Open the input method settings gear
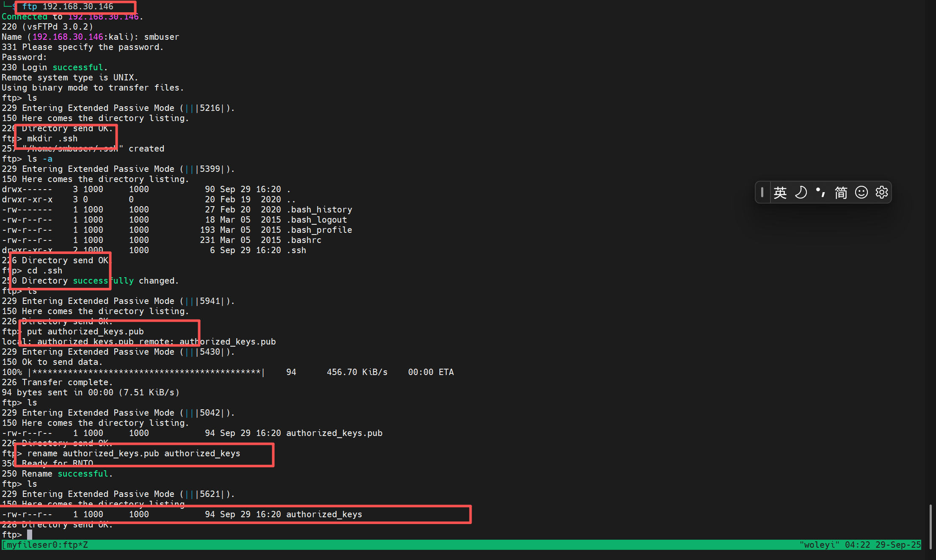Image resolution: width=936 pixels, height=560 pixels. point(881,193)
